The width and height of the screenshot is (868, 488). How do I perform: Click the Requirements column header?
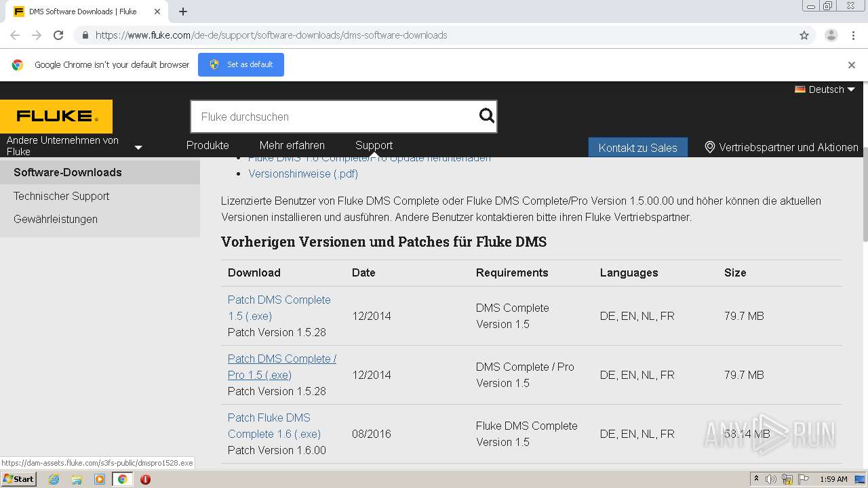pyautogui.click(x=512, y=272)
